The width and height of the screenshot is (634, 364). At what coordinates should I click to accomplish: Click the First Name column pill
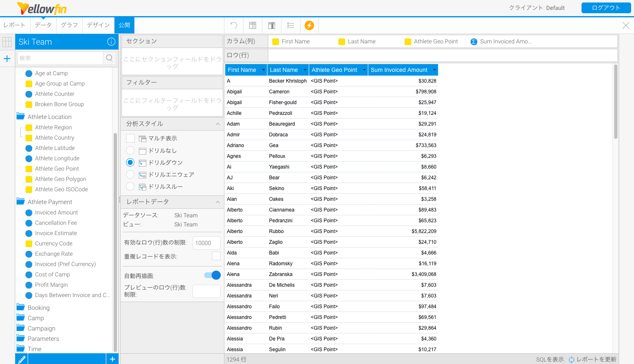pyautogui.click(x=291, y=41)
